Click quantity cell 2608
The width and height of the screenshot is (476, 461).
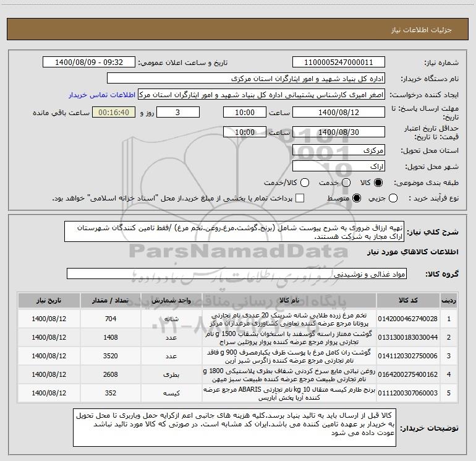pos(111,374)
